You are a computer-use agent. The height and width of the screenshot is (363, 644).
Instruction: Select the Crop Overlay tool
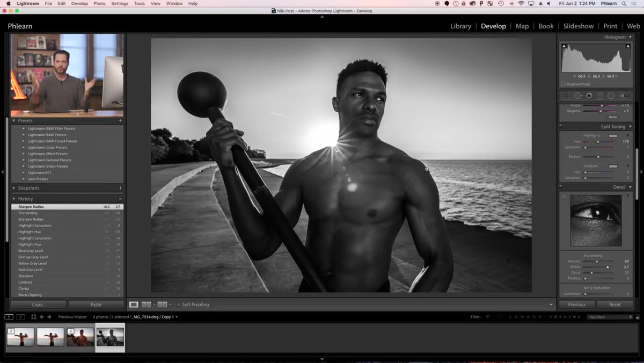click(x=565, y=96)
